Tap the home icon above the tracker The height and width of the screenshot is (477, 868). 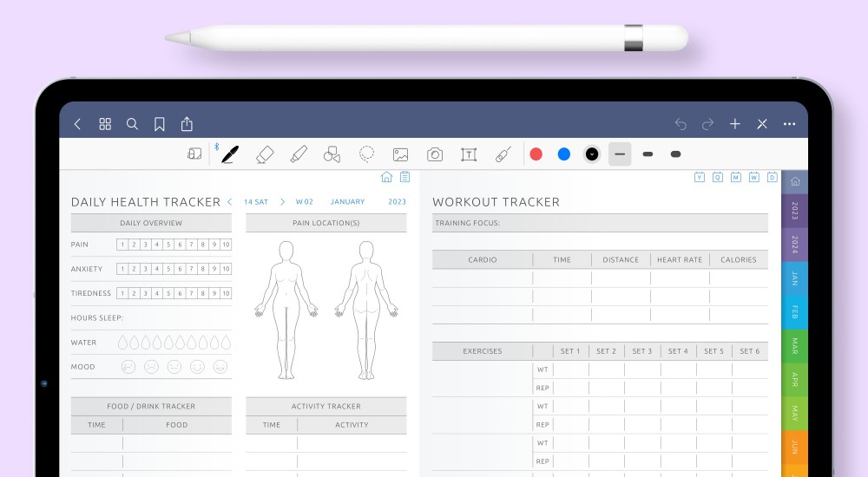[386, 177]
